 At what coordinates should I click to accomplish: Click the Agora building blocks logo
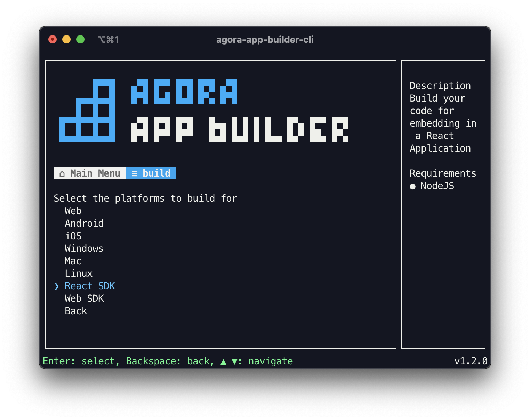pos(87,111)
